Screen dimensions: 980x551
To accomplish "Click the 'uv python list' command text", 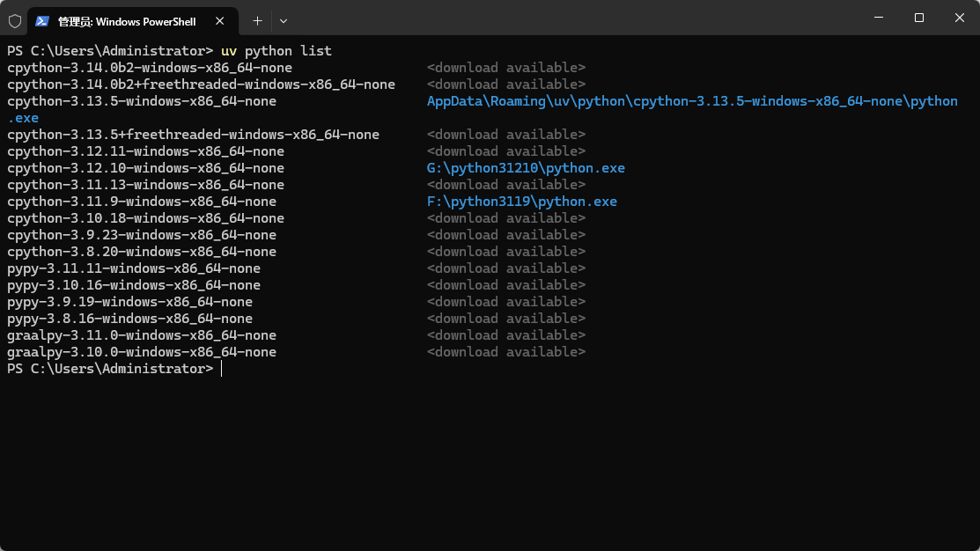I will [276, 50].
